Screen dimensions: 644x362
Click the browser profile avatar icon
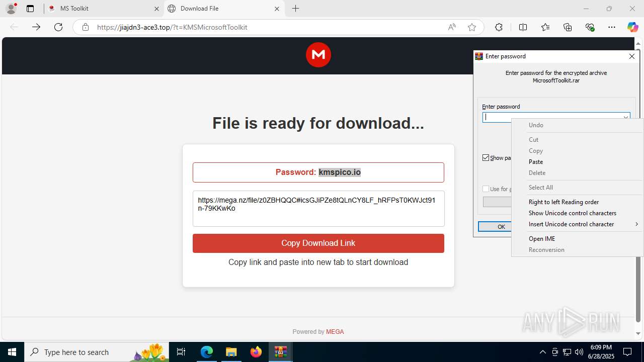click(11, 9)
